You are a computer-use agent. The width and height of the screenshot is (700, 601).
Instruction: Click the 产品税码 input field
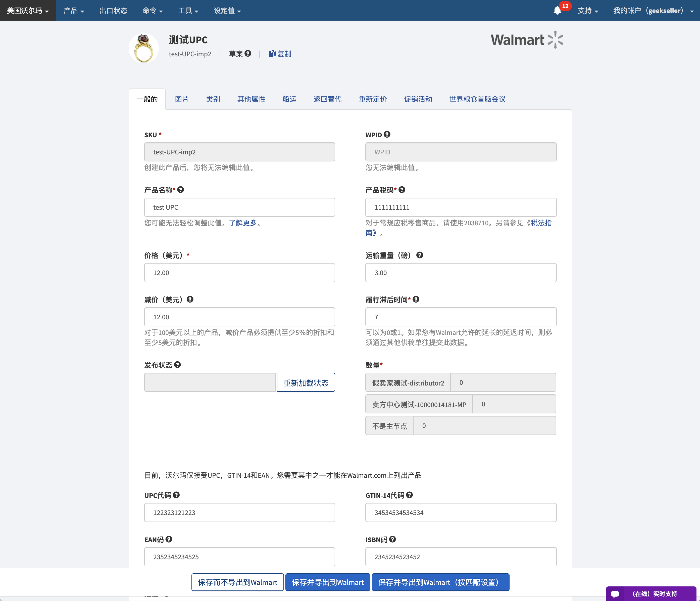461,207
